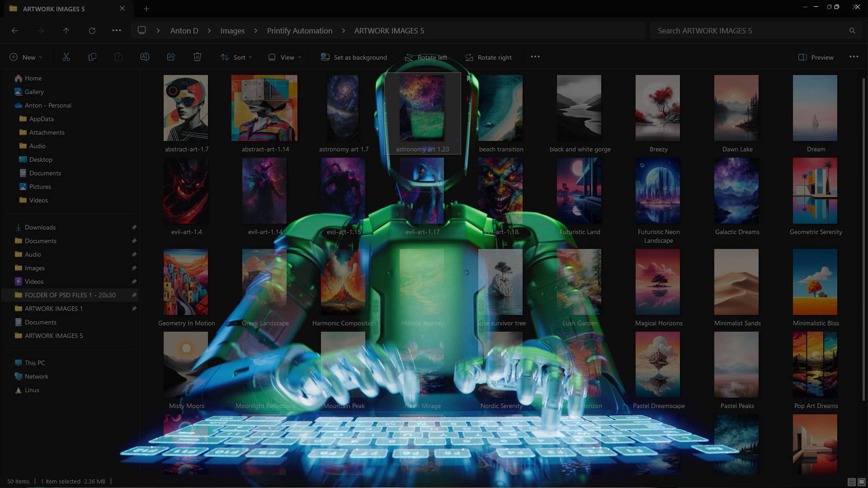Rotate the selected image left

point(425,57)
